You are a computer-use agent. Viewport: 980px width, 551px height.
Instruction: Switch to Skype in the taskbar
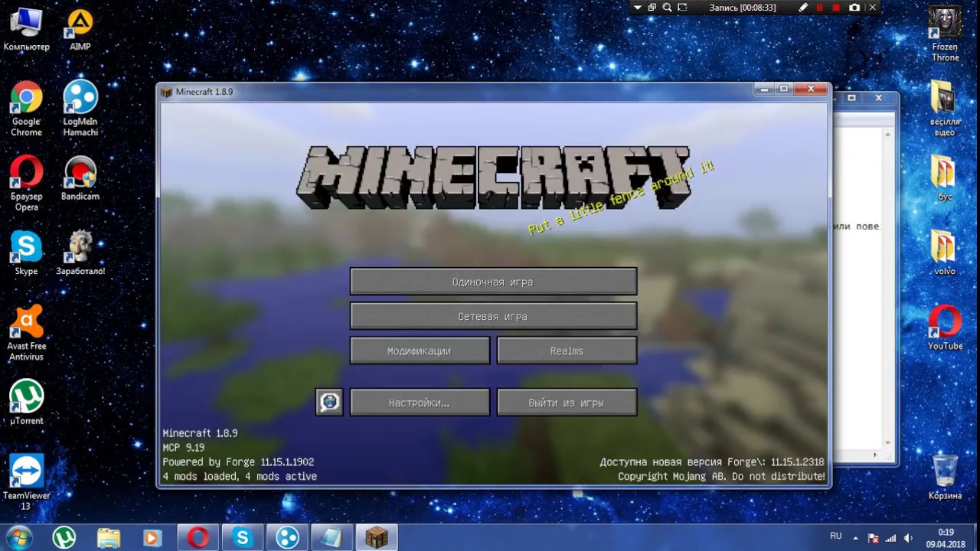point(243,538)
